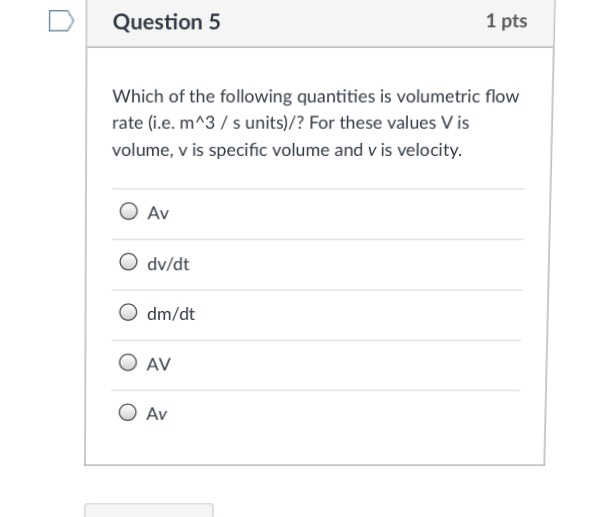Click the volumetric flow rate question text
The width and height of the screenshot is (608, 517).
click(x=315, y=98)
